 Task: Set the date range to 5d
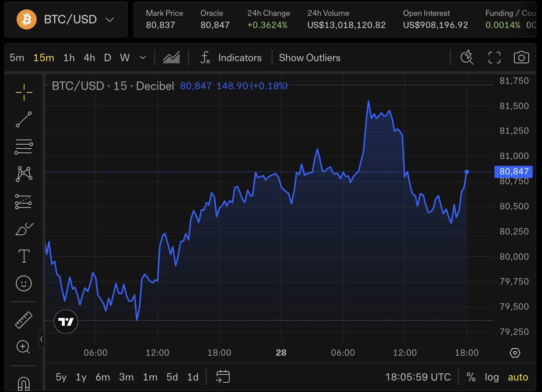point(172,377)
